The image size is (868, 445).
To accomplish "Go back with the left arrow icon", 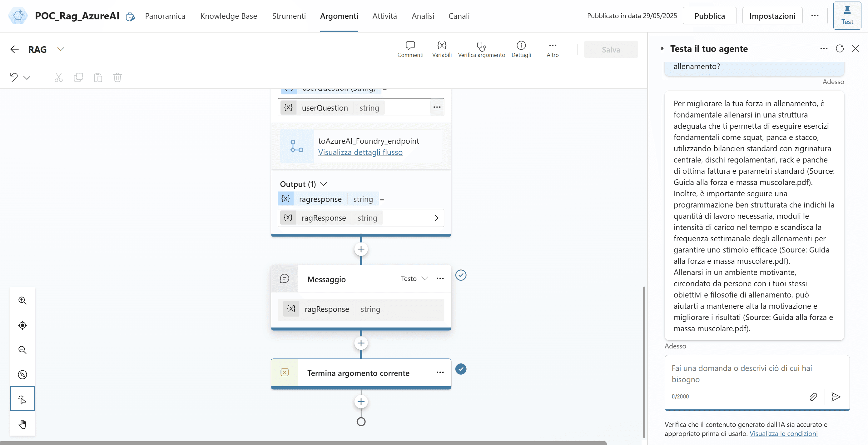I will [14, 49].
